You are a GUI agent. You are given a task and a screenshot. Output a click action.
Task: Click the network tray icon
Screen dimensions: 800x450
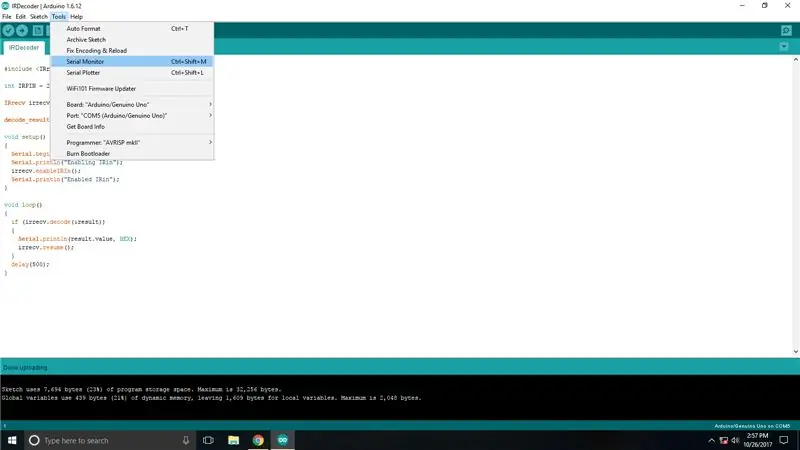pos(723,441)
